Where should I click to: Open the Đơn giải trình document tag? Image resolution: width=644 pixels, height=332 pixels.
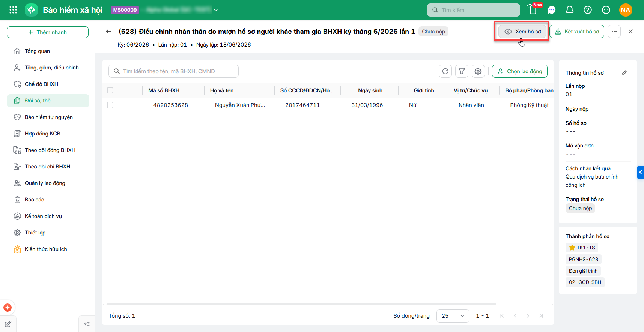click(x=583, y=271)
